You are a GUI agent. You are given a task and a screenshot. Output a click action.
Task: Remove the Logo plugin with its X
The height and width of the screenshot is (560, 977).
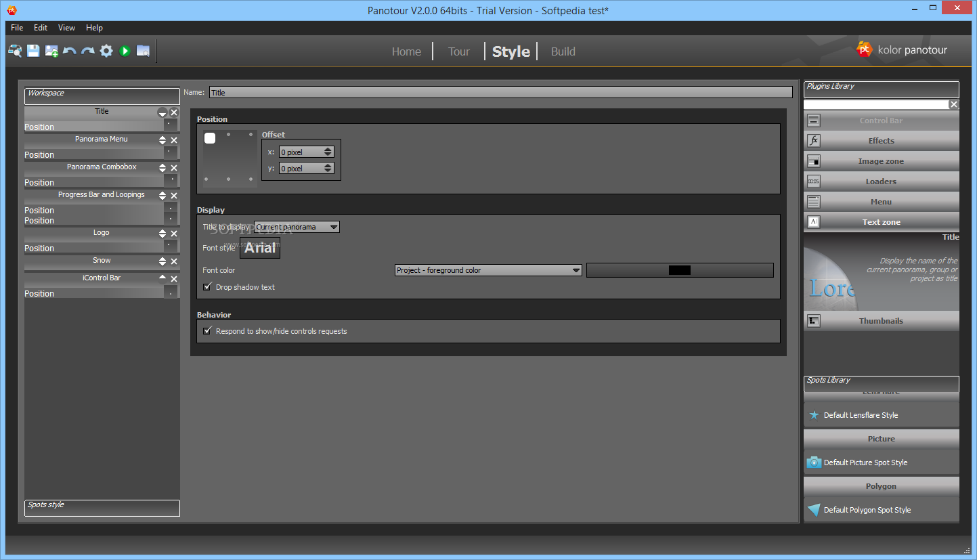point(174,234)
